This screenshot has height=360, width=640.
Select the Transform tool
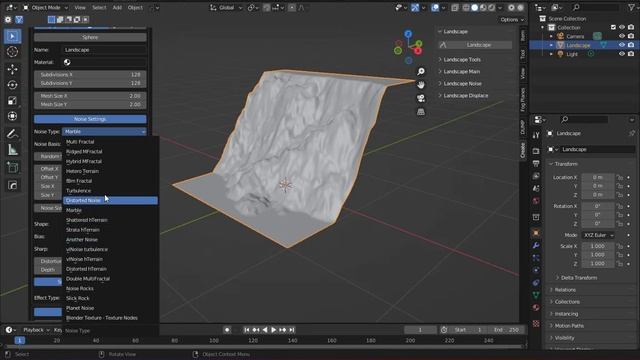pyautogui.click(x=12, y=116)
